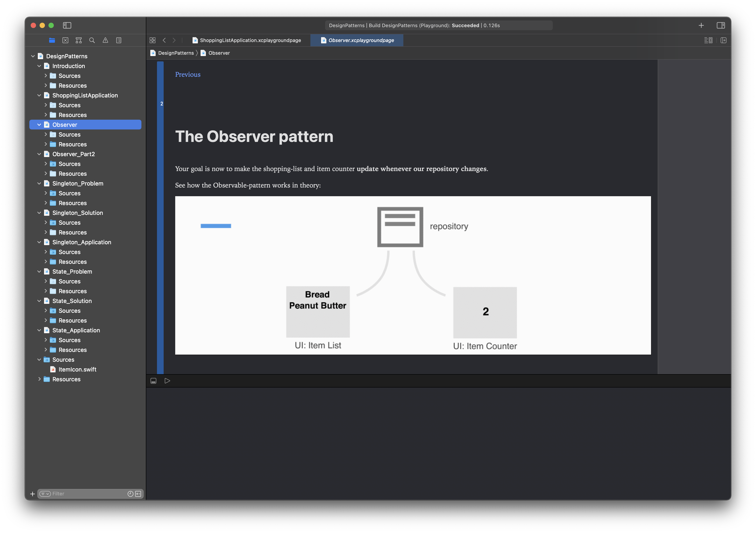Open the symbol navigator icon

tap(79, 40)
